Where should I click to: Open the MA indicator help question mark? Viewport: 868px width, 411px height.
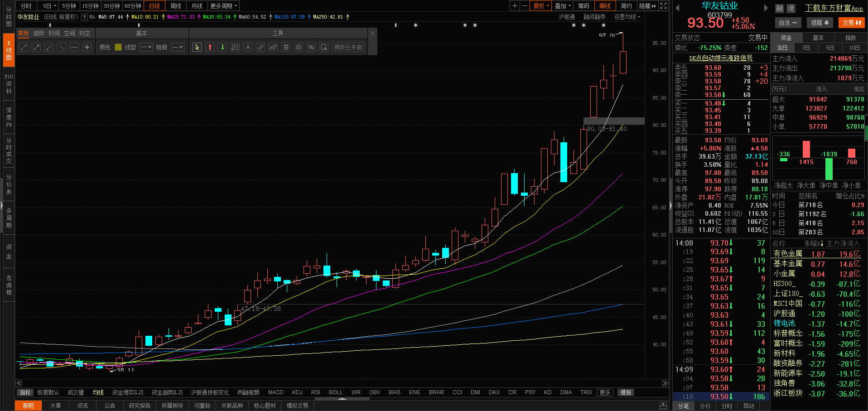pyautogui.click(x=84, y=17)
